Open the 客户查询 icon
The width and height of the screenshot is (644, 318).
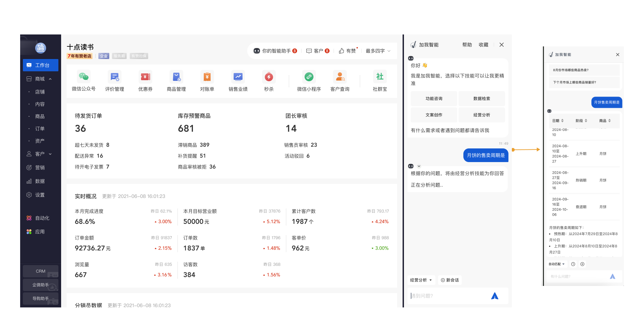(340, 77)
